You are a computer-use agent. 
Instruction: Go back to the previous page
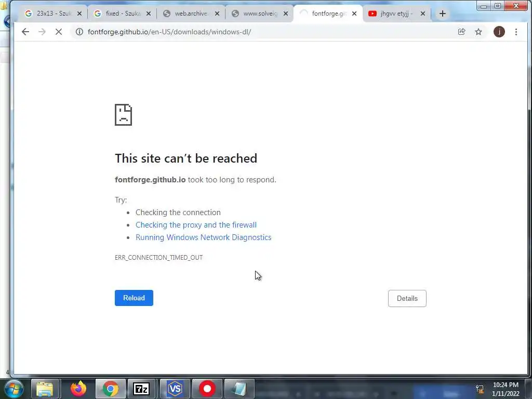pos(25,32)
